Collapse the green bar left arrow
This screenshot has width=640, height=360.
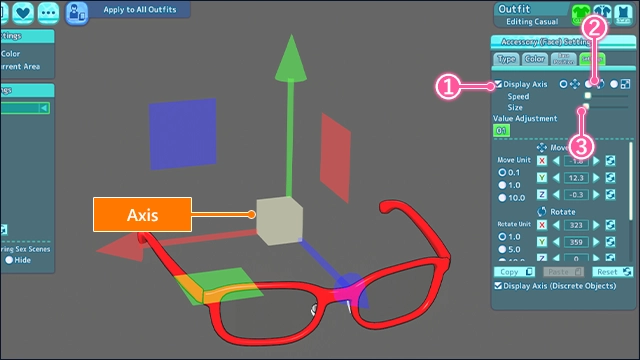pos(43,108)
